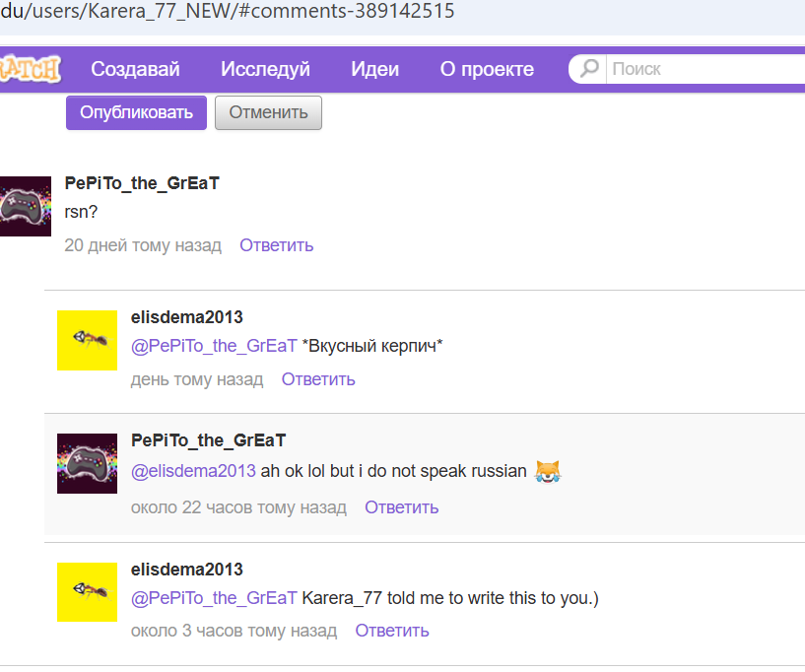Select О проекте in the navigation bar
Viewport: 805px width, 672px height.
[x=487, y=69]
